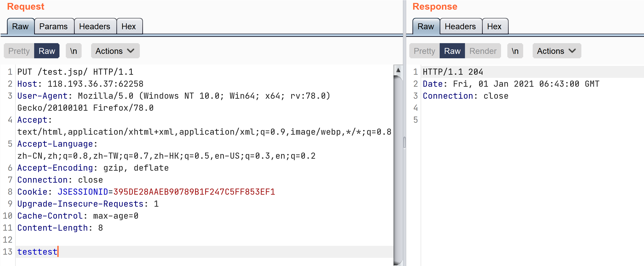
Task: Open response Hex tab
Action: click(x=494, y=27)
